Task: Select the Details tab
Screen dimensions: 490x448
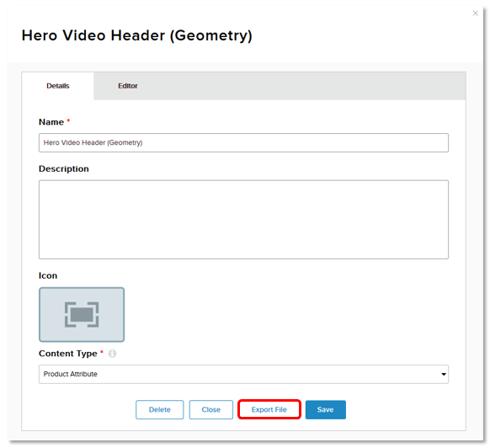Action: point(58,86)
